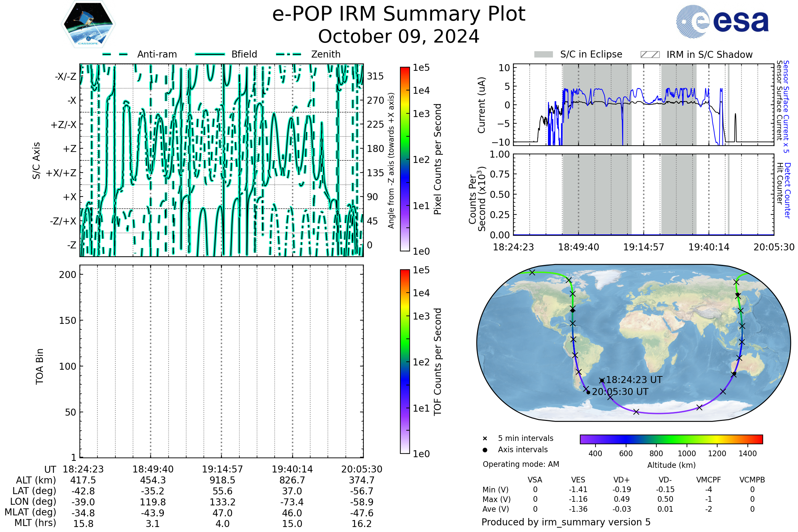
Task: Click the Altitude colorbar near 1000 km
Action: pos(687,439)
